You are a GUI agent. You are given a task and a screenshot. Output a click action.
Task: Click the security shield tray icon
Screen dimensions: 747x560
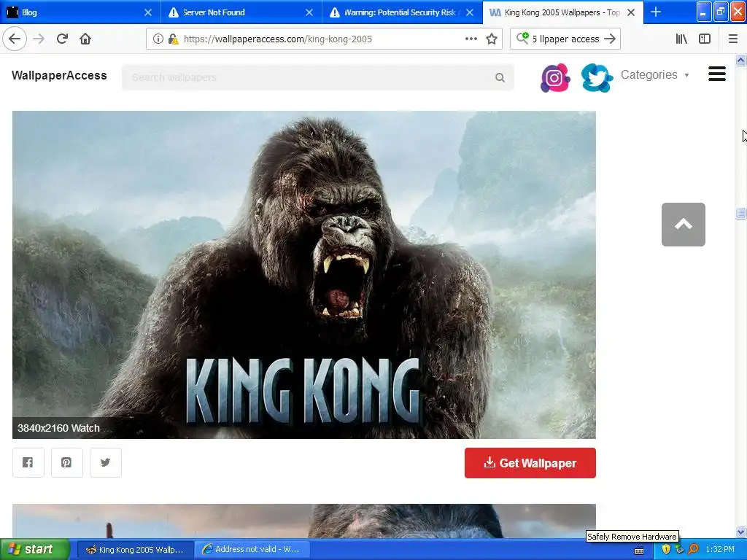point(666,550)
